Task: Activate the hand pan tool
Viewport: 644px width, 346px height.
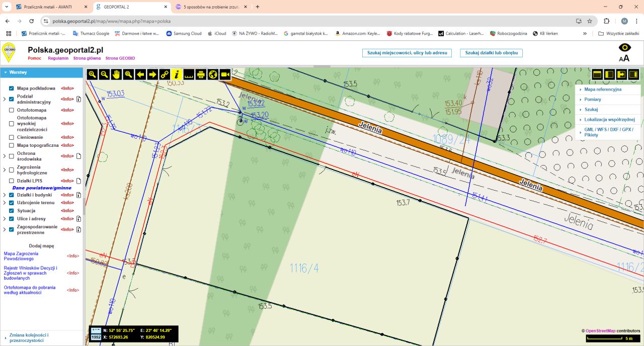Action: pos(116,74)
